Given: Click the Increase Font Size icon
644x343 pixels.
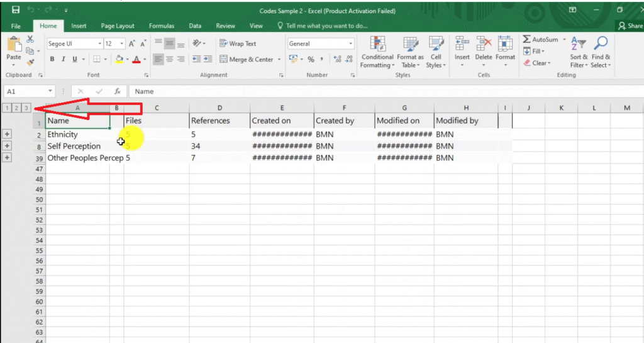Looking at the screenshot, I should (132, 44).
